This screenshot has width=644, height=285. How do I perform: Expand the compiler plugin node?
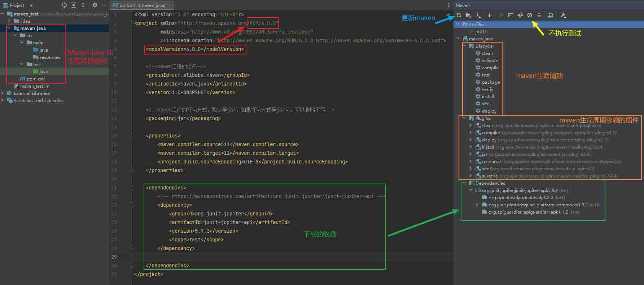(470, 132)
